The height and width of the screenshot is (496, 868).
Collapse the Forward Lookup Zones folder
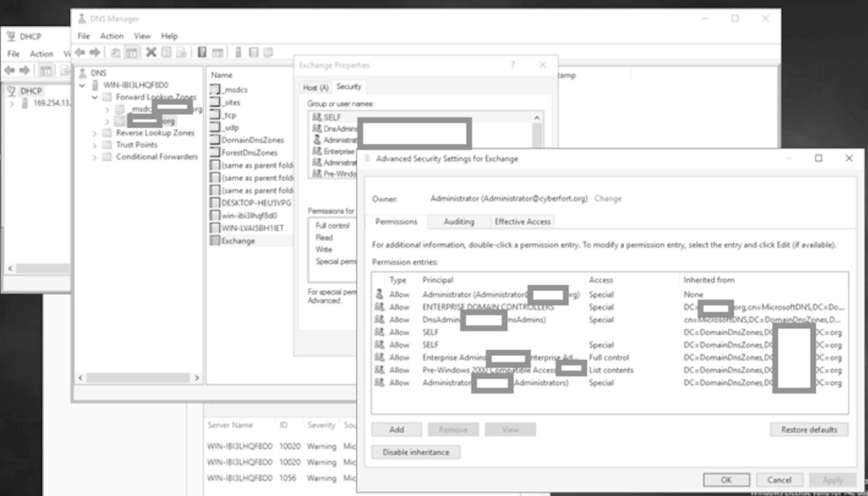pyautogui.click(x=95, y=97)
